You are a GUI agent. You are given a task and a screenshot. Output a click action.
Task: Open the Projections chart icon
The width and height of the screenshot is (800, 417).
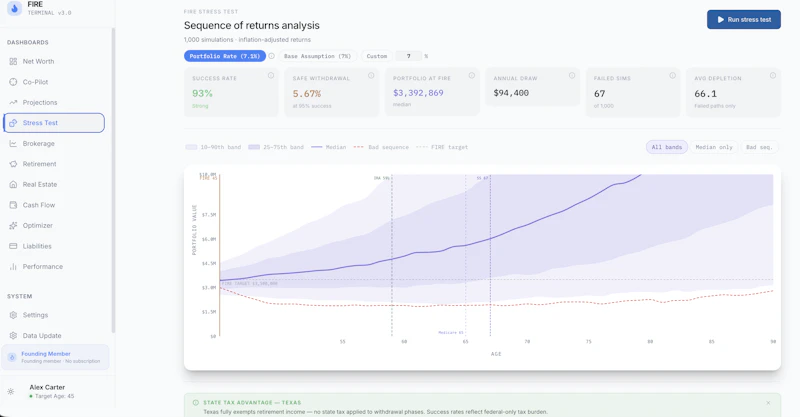pyautogui.click(x=13, y=102)
